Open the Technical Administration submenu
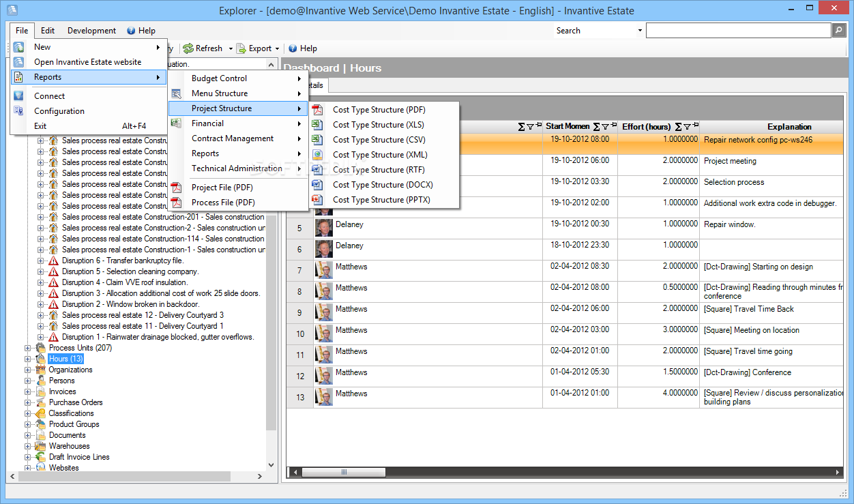This screenshot has height=504, width=854. [x=237, y=168]
